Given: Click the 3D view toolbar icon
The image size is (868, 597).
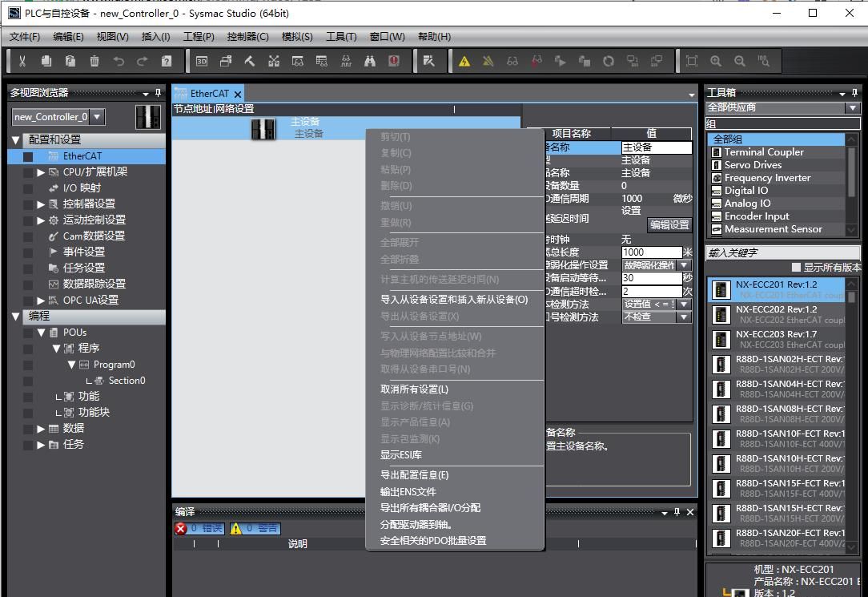Looking at the screenshot, I should point(202,61).
